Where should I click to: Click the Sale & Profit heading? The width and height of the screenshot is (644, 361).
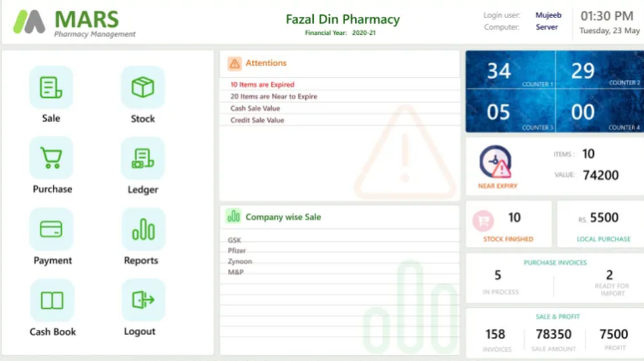click(558, 317)
